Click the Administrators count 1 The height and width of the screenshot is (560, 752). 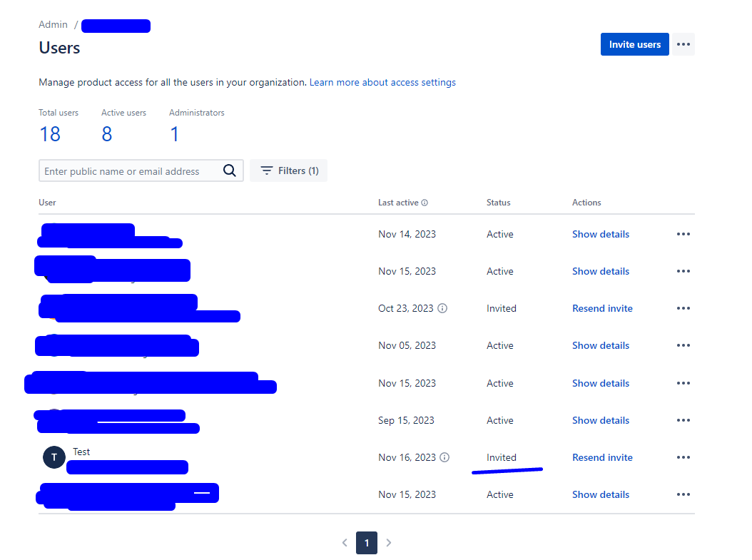point(175,134)
